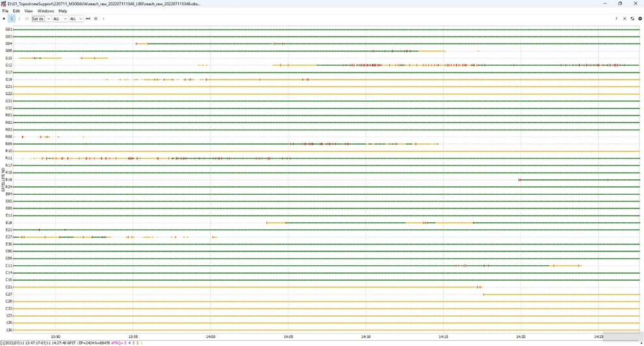Toggle solution 1 button
This screenshot has width=644, height=346.
pos(12,18)
